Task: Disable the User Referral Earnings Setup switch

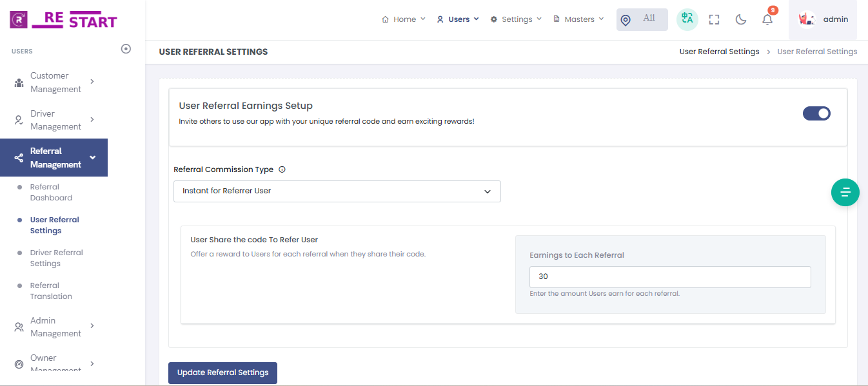Action: (x=816, y=113)
